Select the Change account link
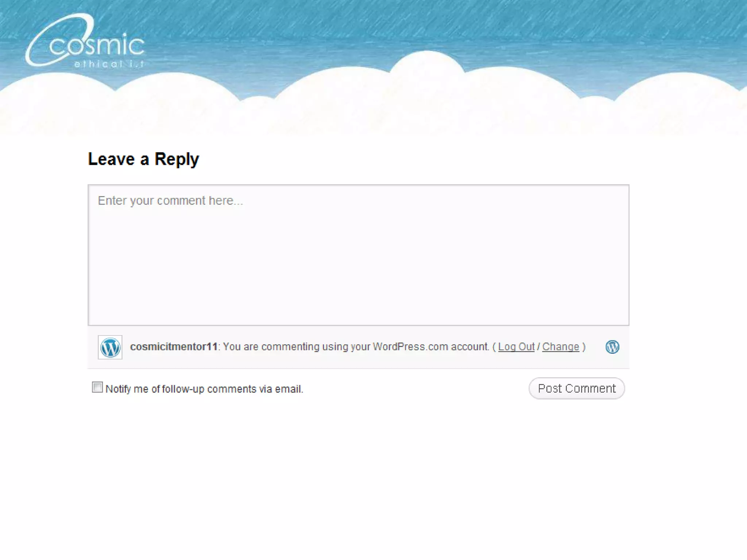Image resolution: width=747 pixels, height=560 pixels. click(x=561, y=347)
